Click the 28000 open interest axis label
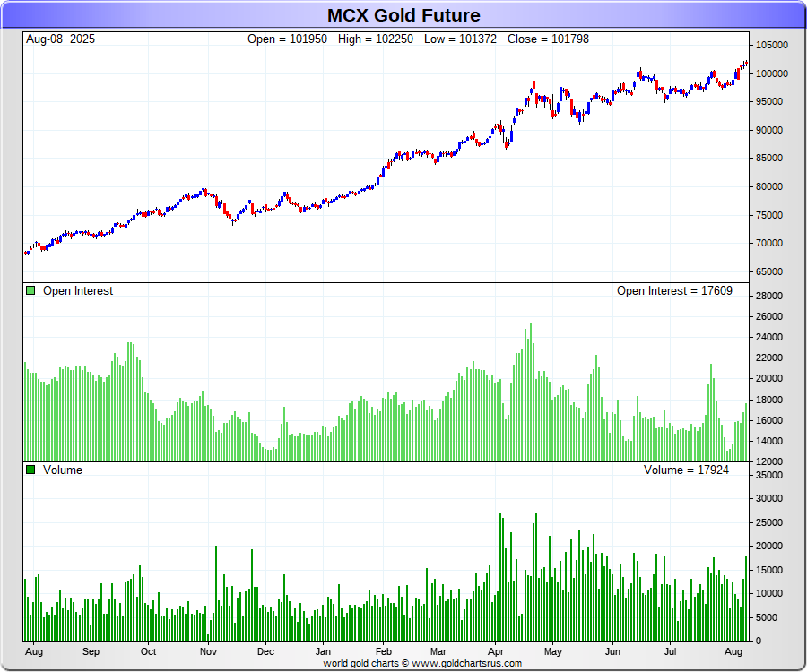Screen dimensions: 807x672 [x=769, y=296]
